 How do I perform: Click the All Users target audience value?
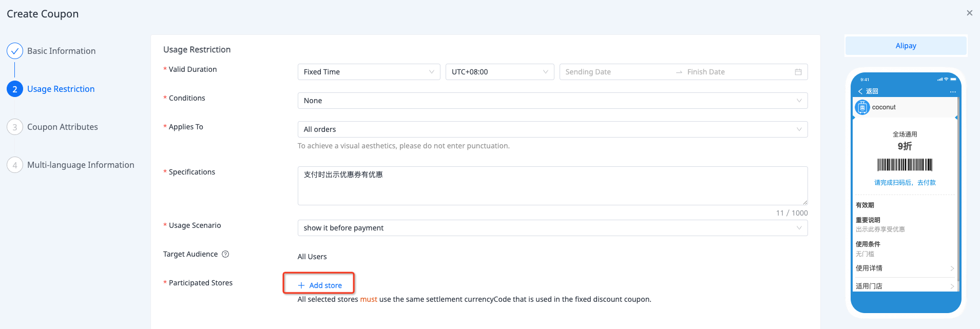tap(312, 257)
